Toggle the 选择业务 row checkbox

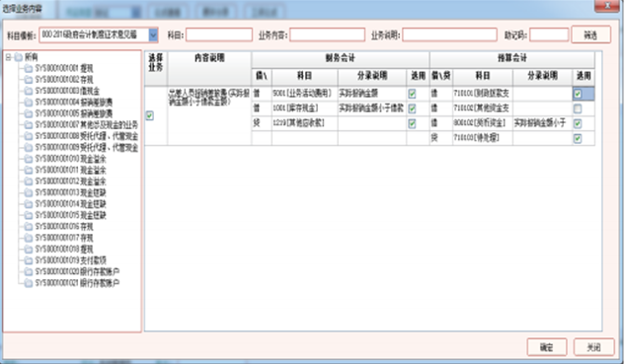[150, 115]
